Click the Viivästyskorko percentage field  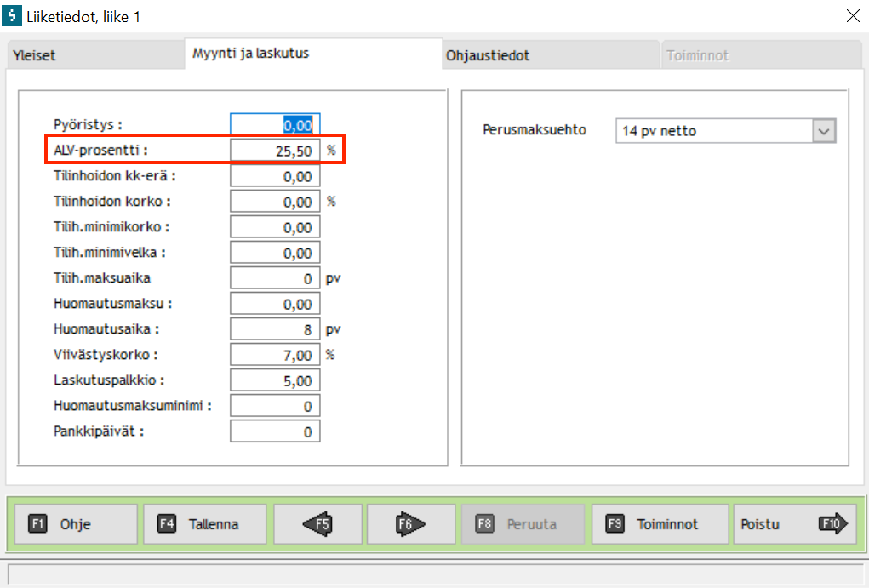275,355
